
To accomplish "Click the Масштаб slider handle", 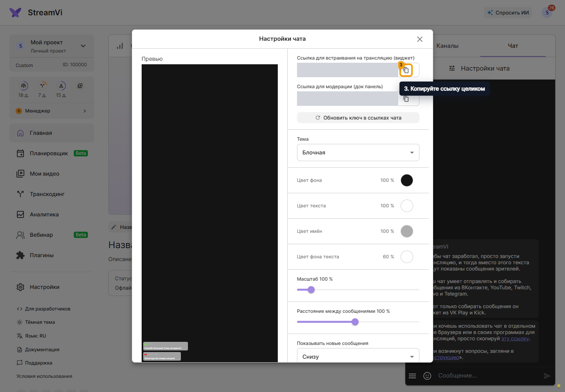I will 311,290.
